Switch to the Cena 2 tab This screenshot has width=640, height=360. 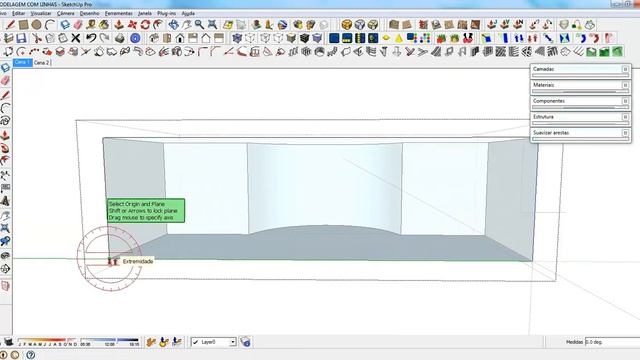tap(41, 62)
